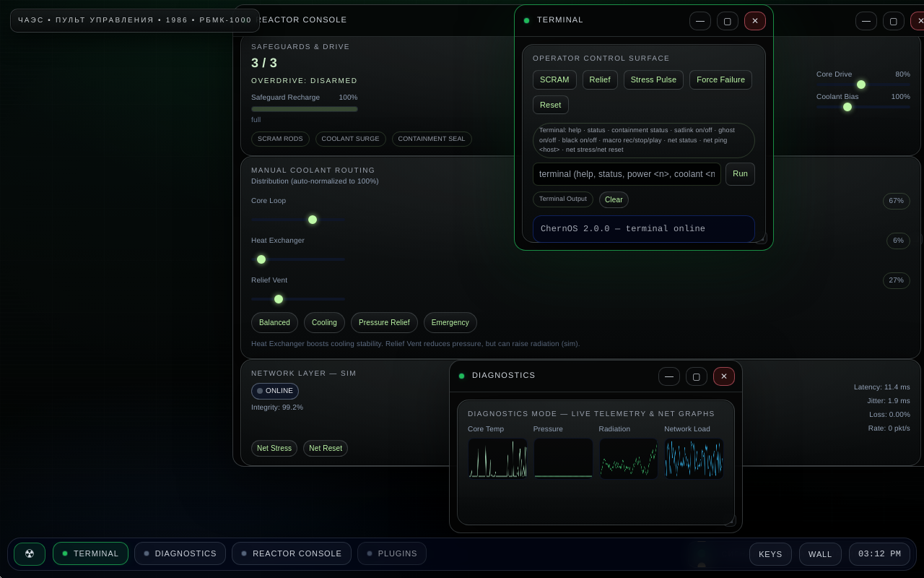Click Run to execute the terminal command
924x578 pixels.
tap(740, 174)
